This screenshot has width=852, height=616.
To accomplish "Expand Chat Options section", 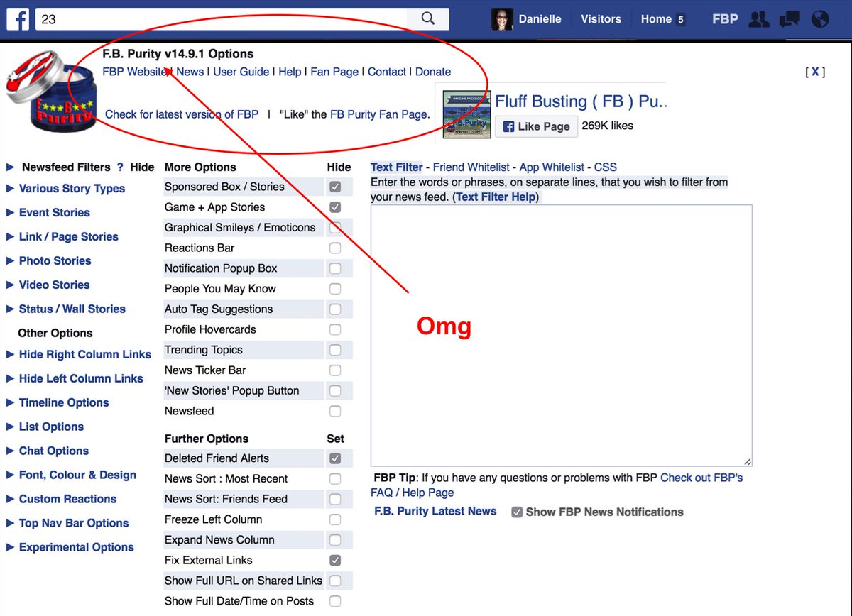I will click(54, 451).
